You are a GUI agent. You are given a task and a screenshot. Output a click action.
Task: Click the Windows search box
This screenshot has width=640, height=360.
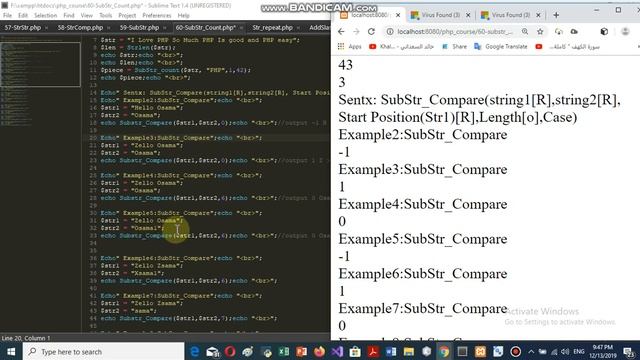[x=104, y=351]
